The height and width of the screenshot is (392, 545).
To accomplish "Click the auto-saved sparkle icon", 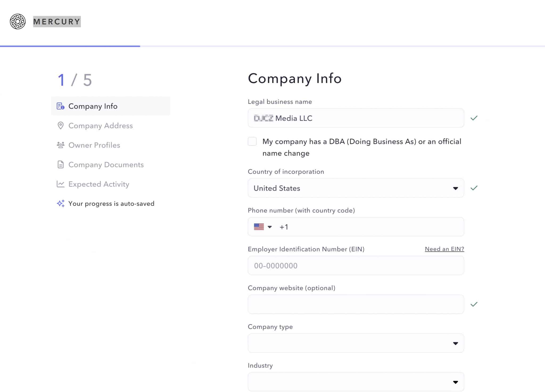I will (60, 203).
